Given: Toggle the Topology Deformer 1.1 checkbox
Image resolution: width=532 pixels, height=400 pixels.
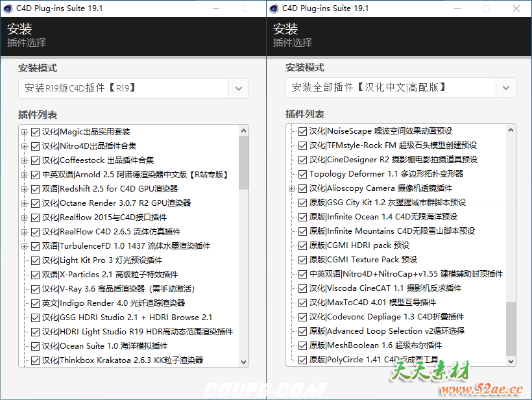Looking at the screenshot, I should coord(302,174).
